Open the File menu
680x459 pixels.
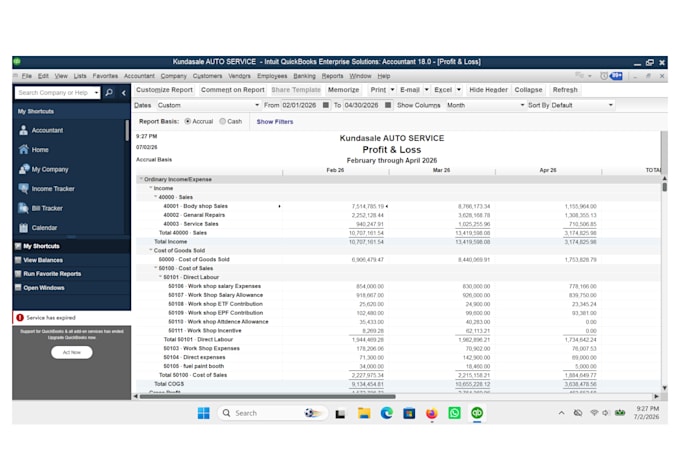point(26,76)
